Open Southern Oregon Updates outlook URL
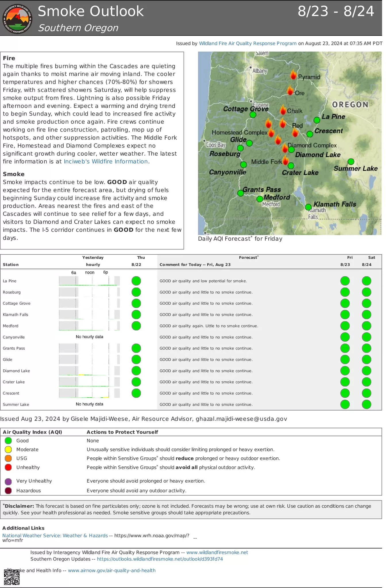The height and width of the screenshot is (588, 389). pyautogui.click(x=160, y=559)
